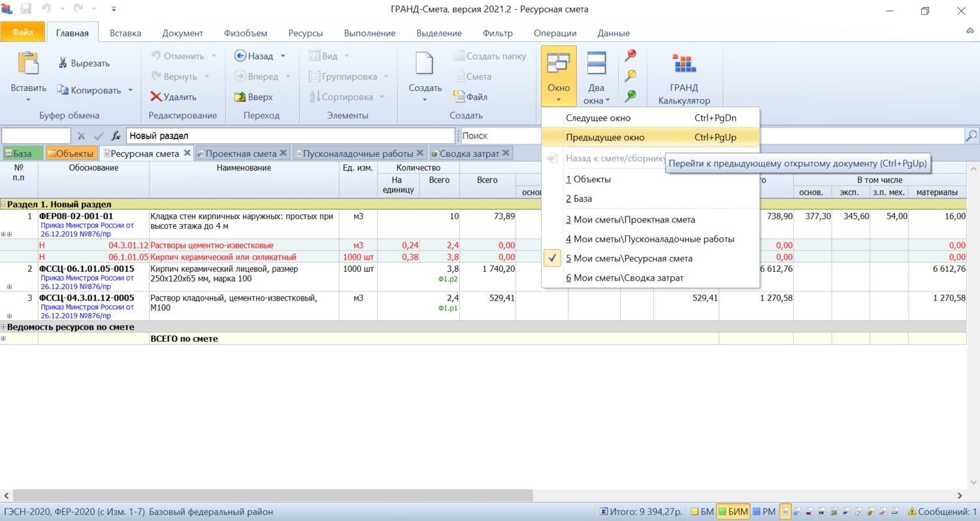
Task: Click the Вставить paste icon
Action: tap(28, 65)
